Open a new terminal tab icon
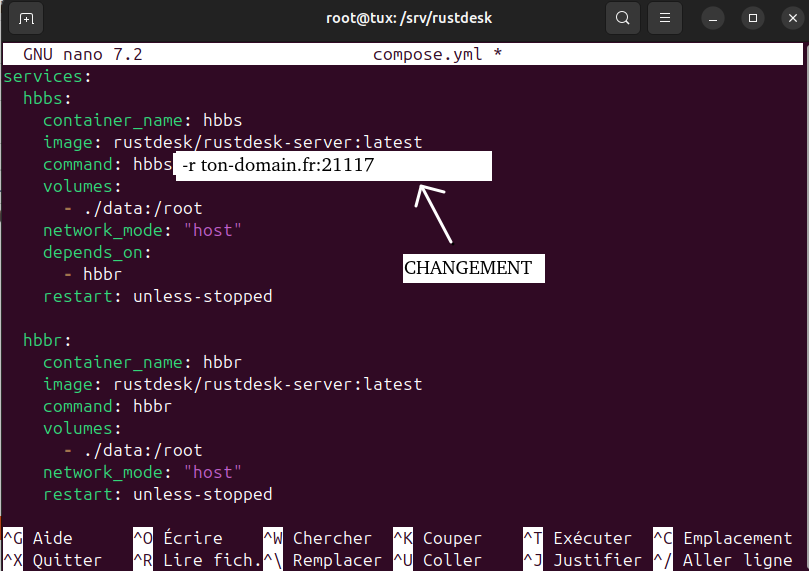The image size is (809, 571). tap(26, 18)
